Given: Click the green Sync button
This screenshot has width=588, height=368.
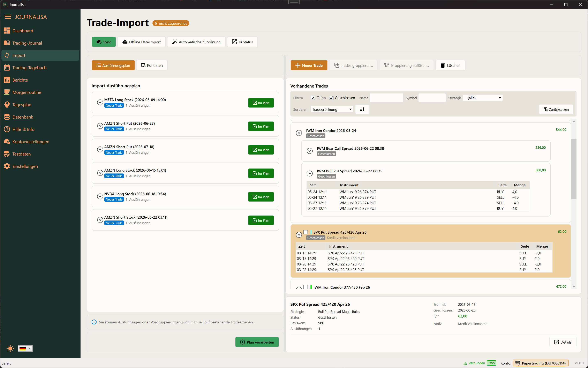Looking at the screenshot, I should point(104,42).
